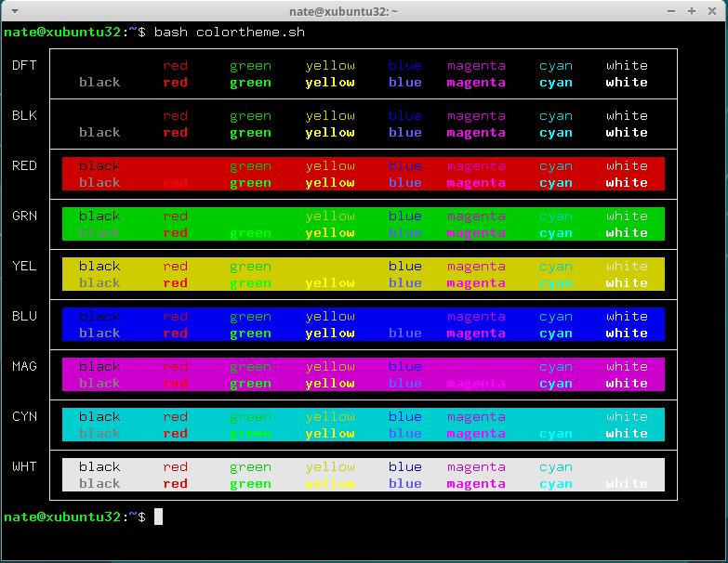Image resolution: width=728 pixels, height=563 pixels.
Task: Click the red background color bar
Action: [363, 174]
